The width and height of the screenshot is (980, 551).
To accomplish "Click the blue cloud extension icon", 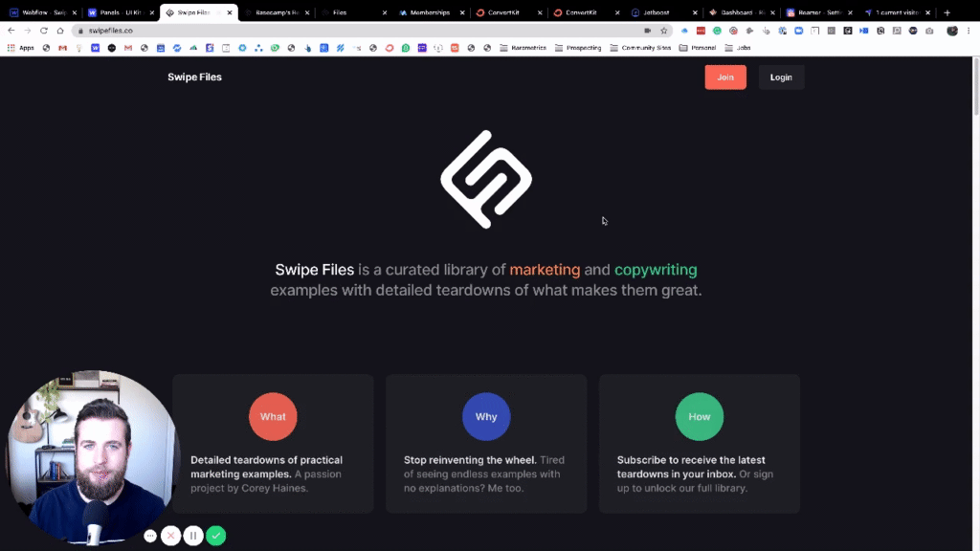I will click(x=684, y=30).
